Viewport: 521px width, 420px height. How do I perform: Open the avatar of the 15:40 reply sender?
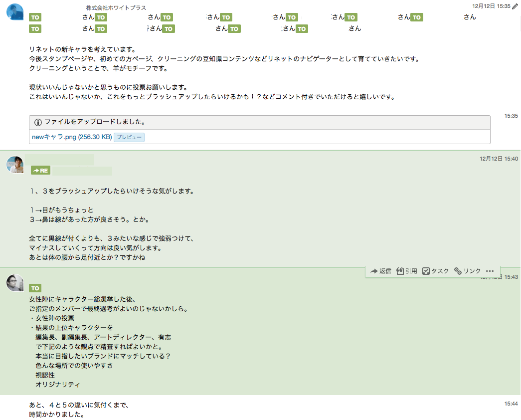tap(15, 164)
